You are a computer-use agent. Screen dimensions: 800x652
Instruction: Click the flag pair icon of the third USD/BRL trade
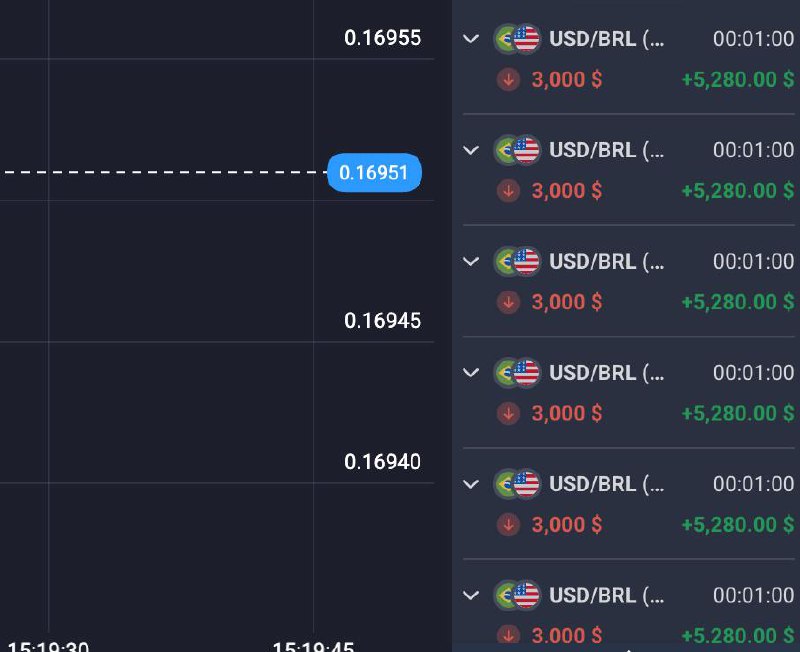(x=517, y=261)
